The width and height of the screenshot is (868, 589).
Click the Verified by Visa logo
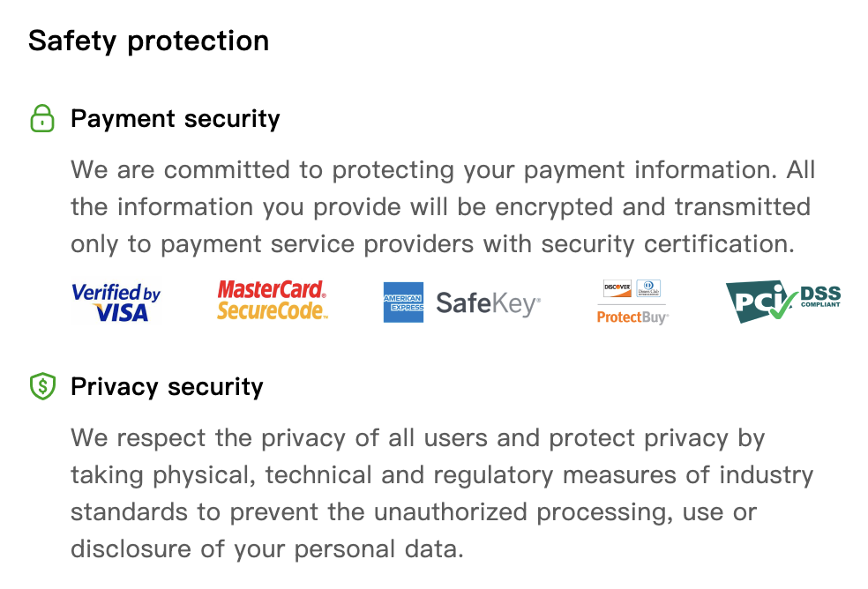tap(116, 302)
